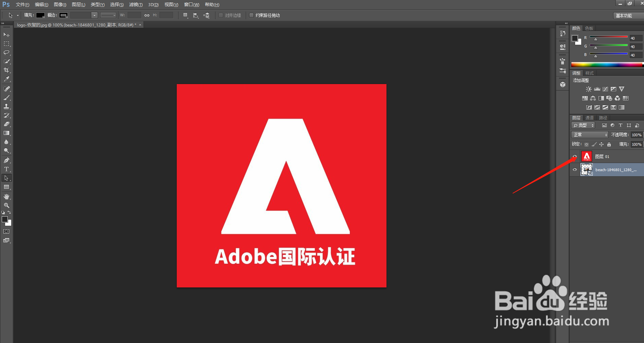644x343 pixels.
Task: Switch to the 样式 tab
Action: (589, 73)
